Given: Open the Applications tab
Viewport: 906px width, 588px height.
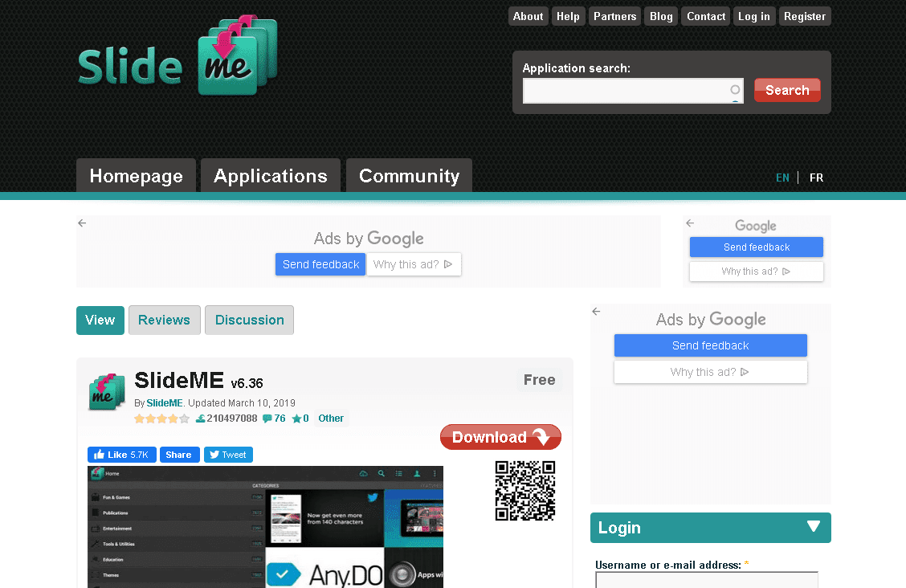Looking at the screenshot, I should (271, 176).
